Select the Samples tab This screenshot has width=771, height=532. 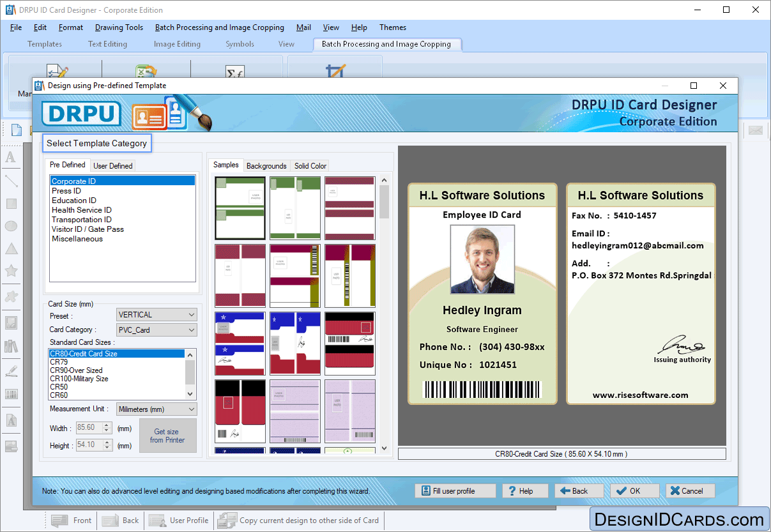pyautogui.click(x=226, y=165)
